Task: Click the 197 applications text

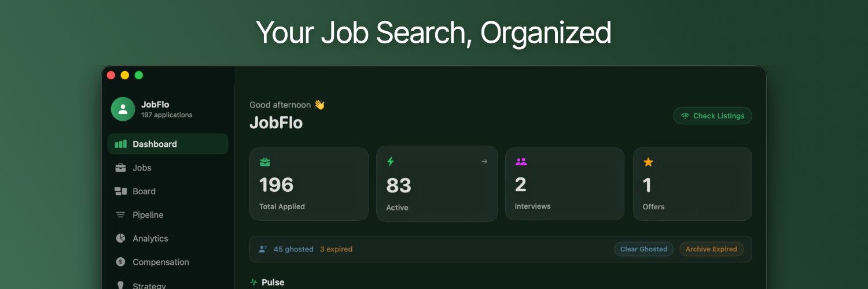Action: (167, 115)
